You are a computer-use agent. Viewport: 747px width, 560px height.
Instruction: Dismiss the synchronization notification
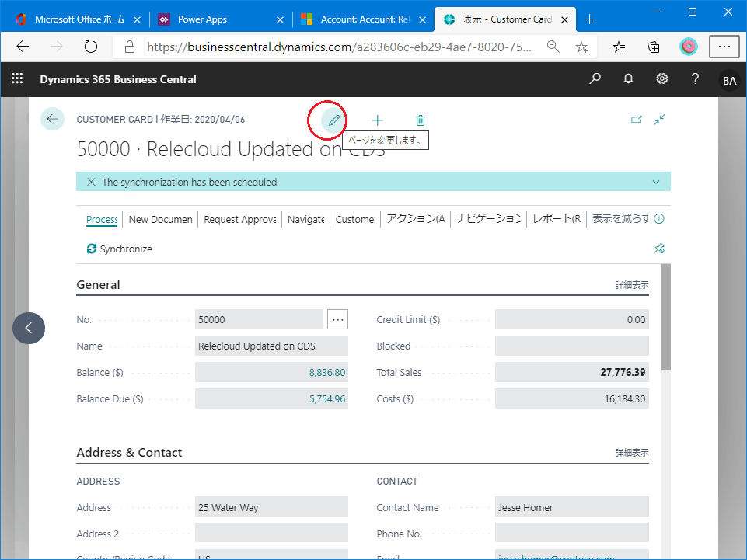tap(91, 182)
